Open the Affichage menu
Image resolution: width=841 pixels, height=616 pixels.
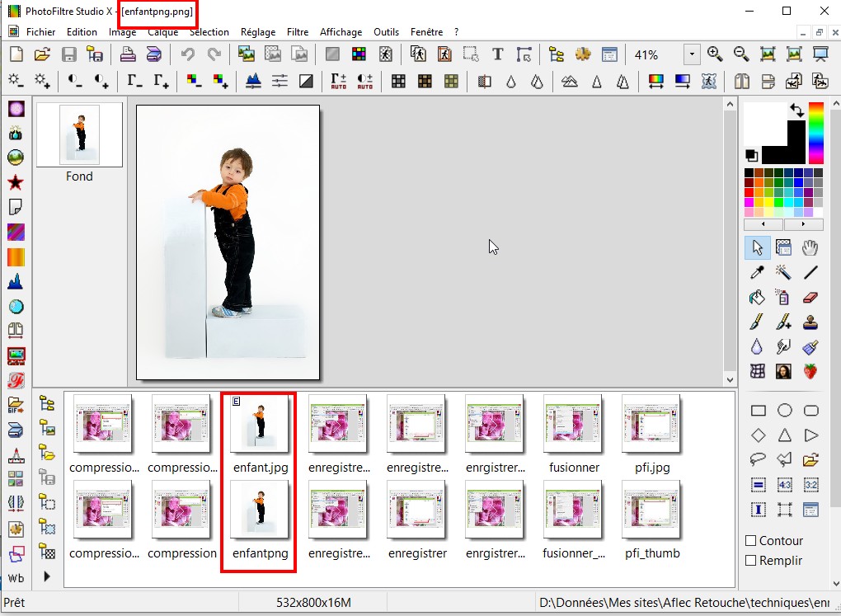click(341, 32)
